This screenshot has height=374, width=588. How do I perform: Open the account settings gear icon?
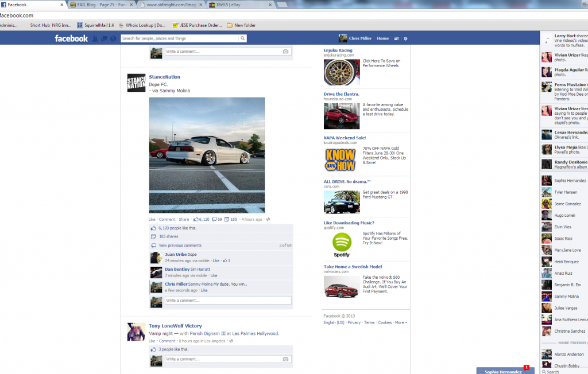click(x=405, y=38)
